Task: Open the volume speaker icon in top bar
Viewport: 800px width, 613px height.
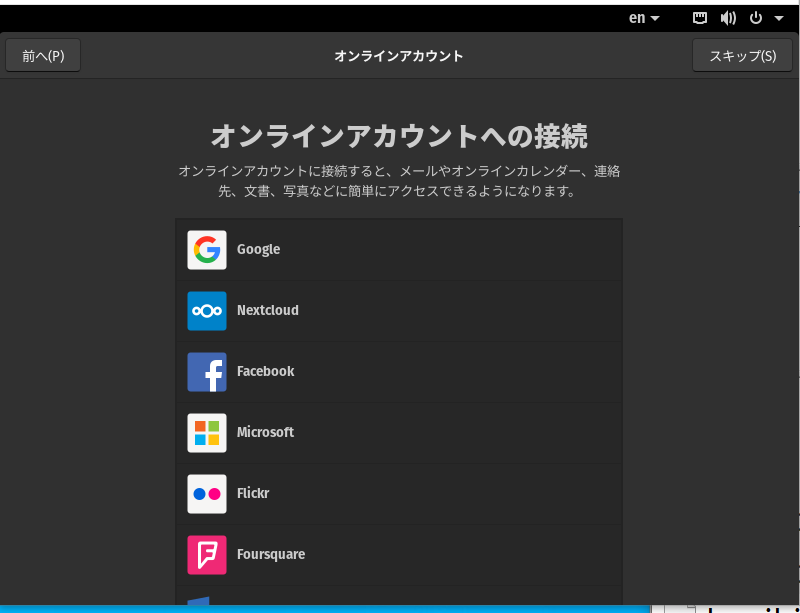Action: [728, 18]
